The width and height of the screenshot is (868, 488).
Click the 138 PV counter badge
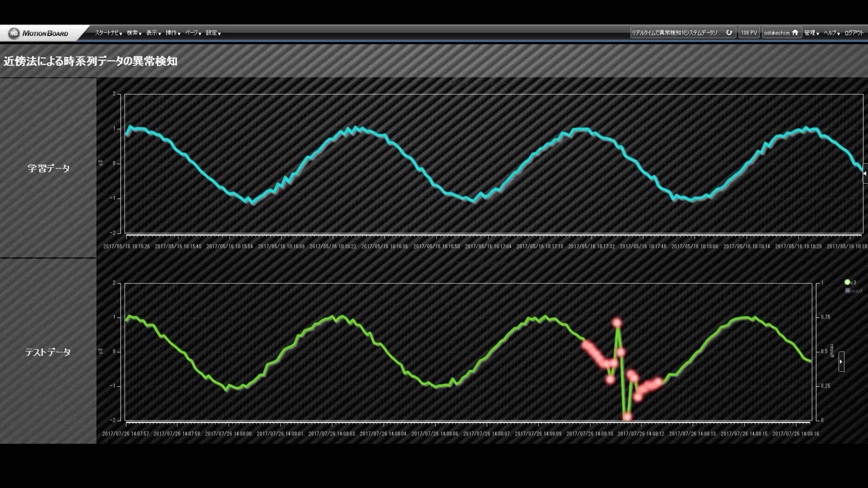click(748, 33)
